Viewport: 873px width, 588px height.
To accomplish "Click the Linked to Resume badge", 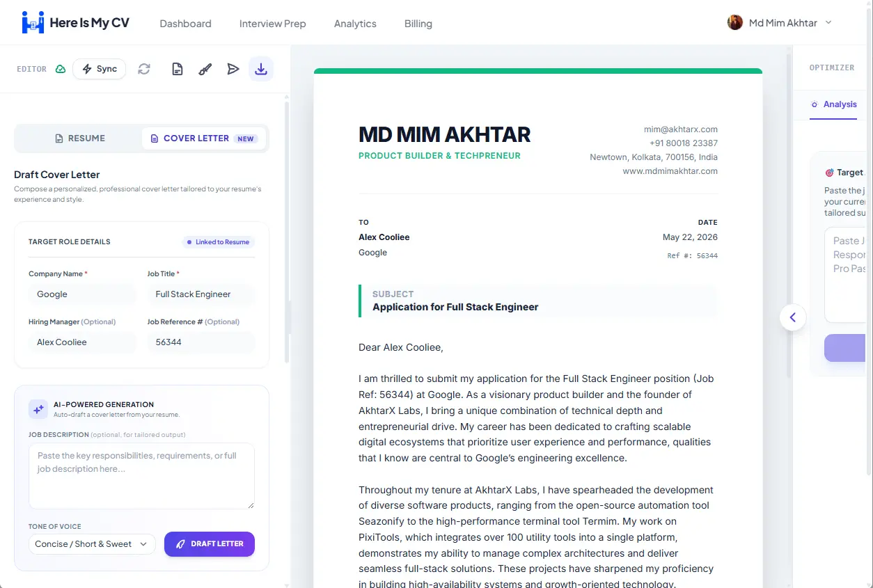I will coord(219,242).
